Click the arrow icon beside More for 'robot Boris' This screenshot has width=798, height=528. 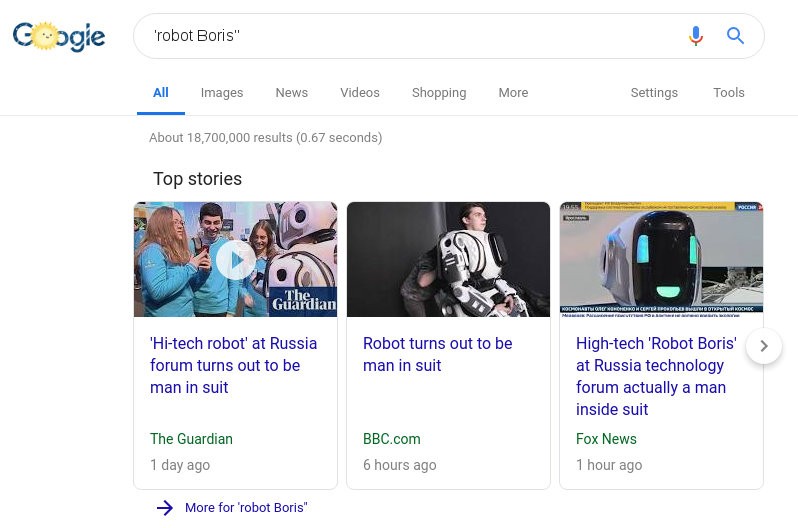coord(165,508)
